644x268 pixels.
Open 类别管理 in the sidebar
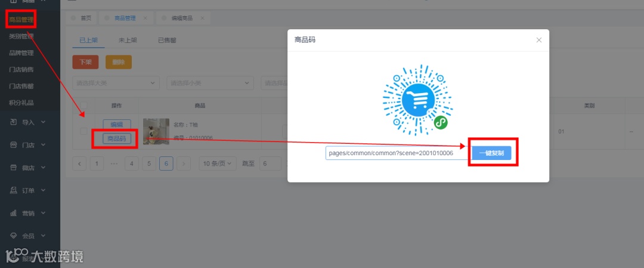point(21,36)
